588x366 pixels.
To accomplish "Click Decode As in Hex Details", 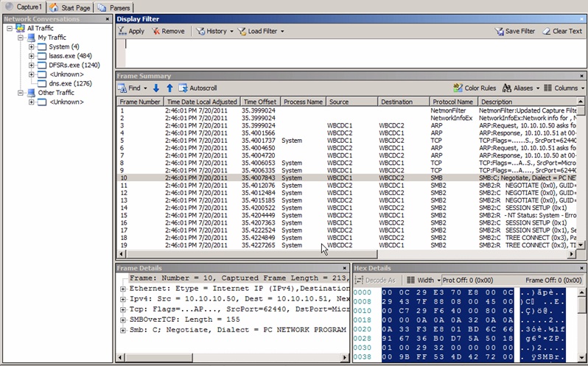I will (377, 280).
